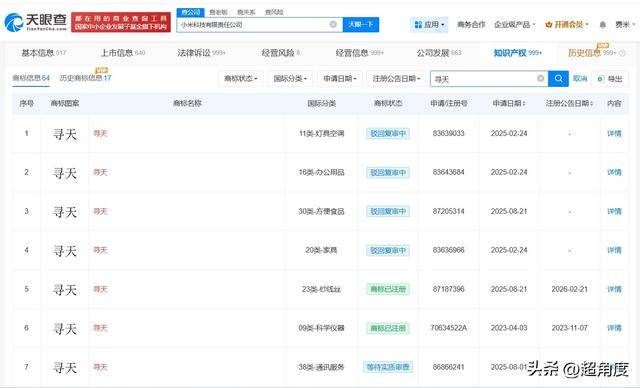
Task: Click date 2026-02-21 in row 5
Action: (569, 289)
